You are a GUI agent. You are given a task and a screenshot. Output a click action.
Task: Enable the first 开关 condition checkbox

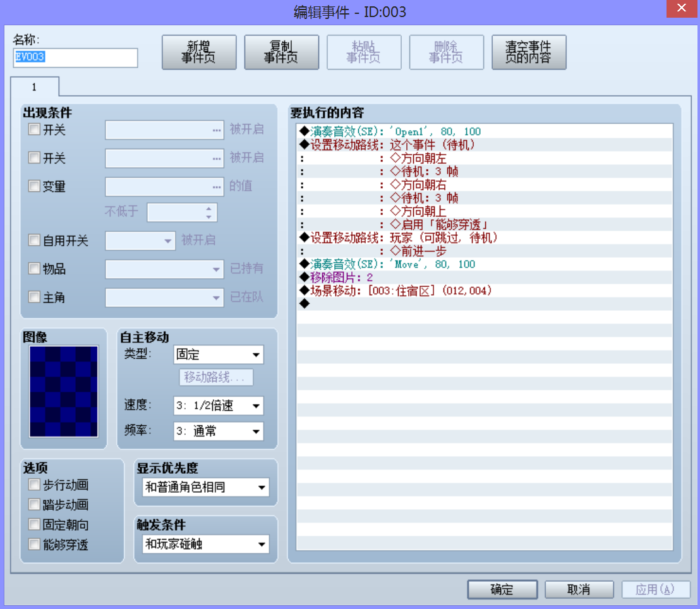34,130
